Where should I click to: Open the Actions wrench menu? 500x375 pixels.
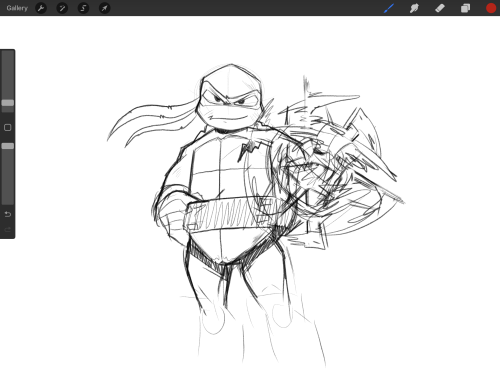(41, 8)
